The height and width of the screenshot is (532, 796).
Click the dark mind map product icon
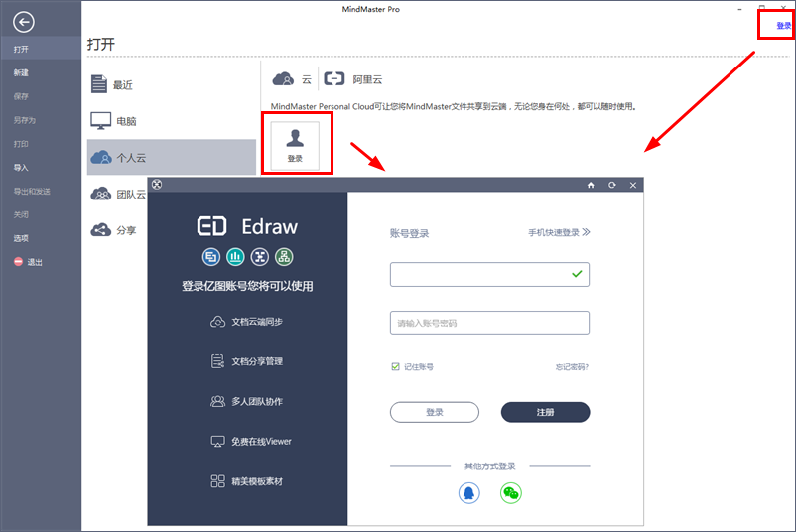tap(260, 257)
